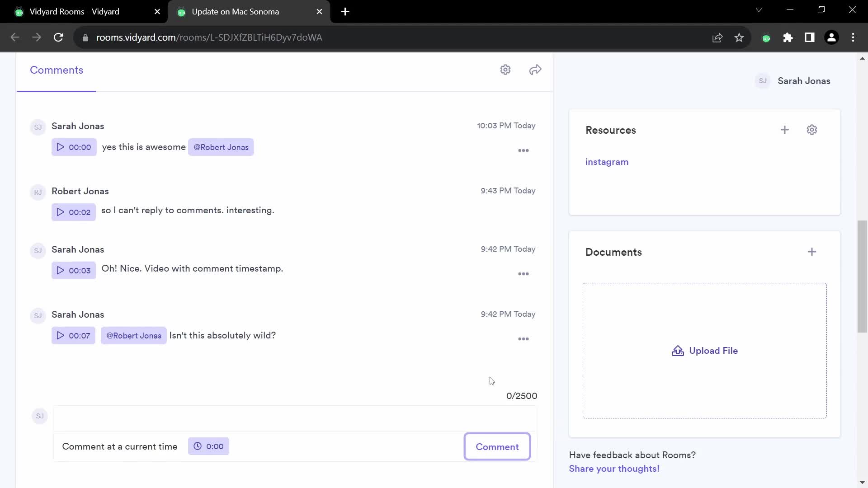Click @Robert Jonas mention in wild comment

click(134, 336)
